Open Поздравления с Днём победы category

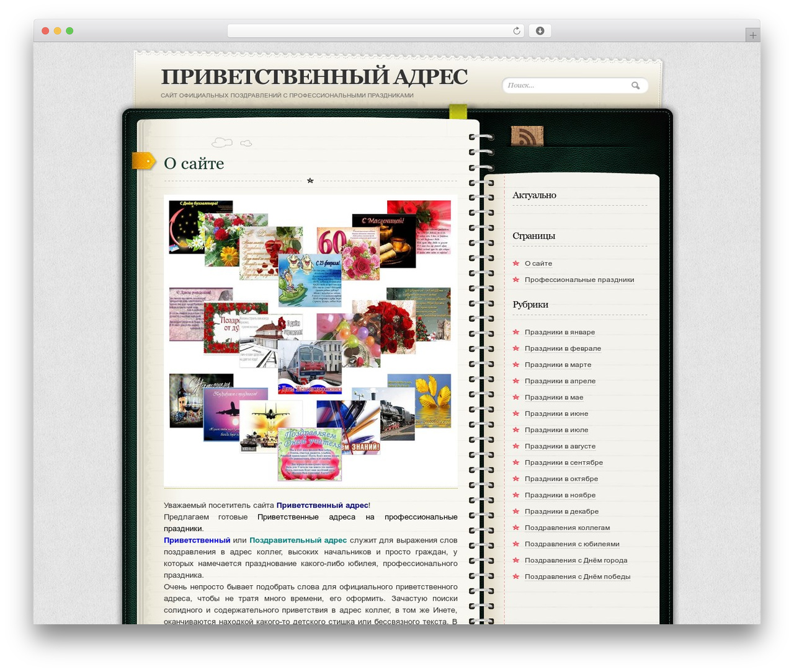point(578,577)
